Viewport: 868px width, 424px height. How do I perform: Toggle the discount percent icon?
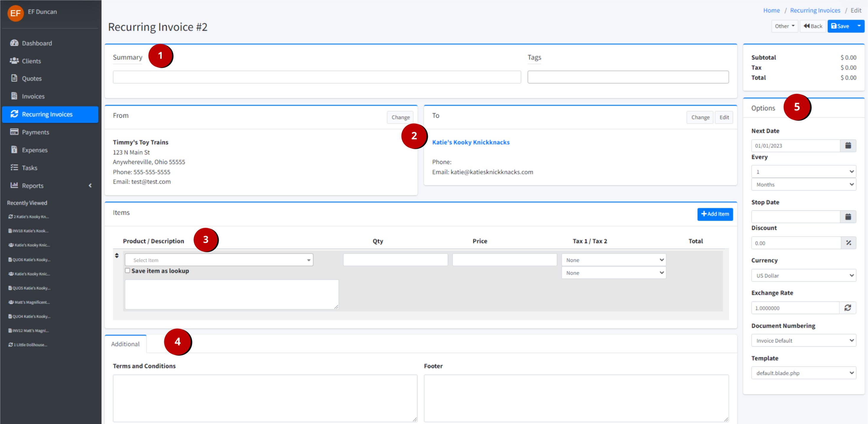[x=849, y=243]
